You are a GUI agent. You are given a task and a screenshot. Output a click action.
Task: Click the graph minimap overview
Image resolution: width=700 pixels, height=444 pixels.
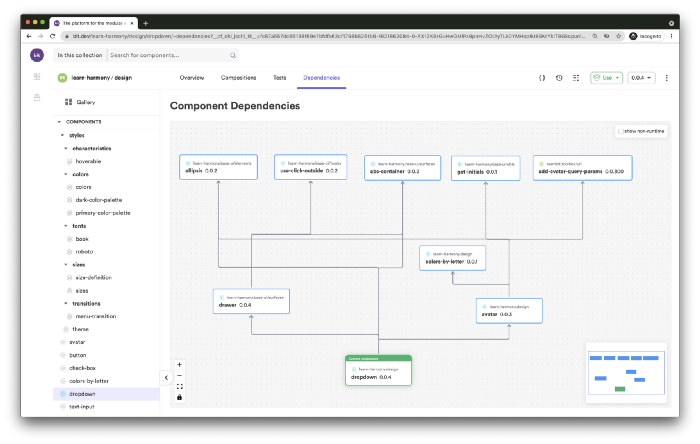tap(626, 373)
